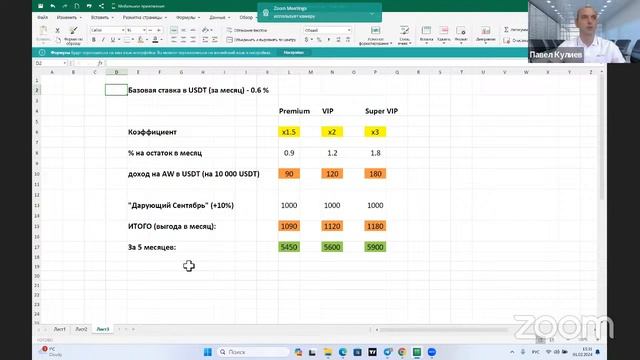Select the yellow x1.5 coefficient cell
640x360 pixels.
click(289, 132)
